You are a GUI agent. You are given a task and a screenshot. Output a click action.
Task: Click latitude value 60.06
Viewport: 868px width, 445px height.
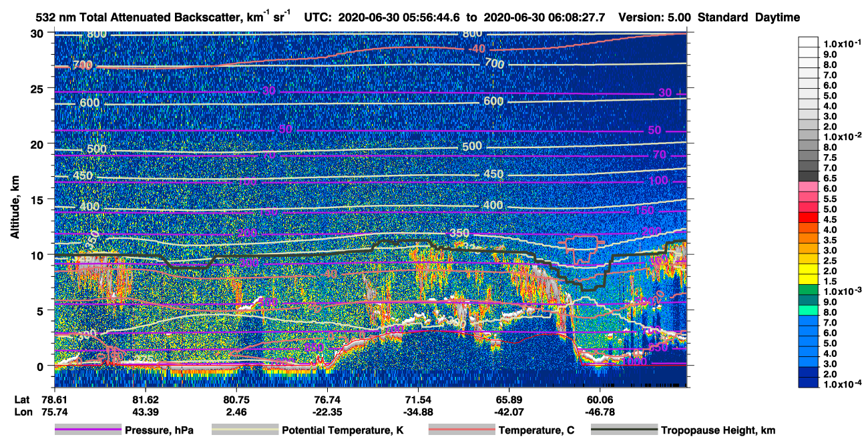point(599,399)
